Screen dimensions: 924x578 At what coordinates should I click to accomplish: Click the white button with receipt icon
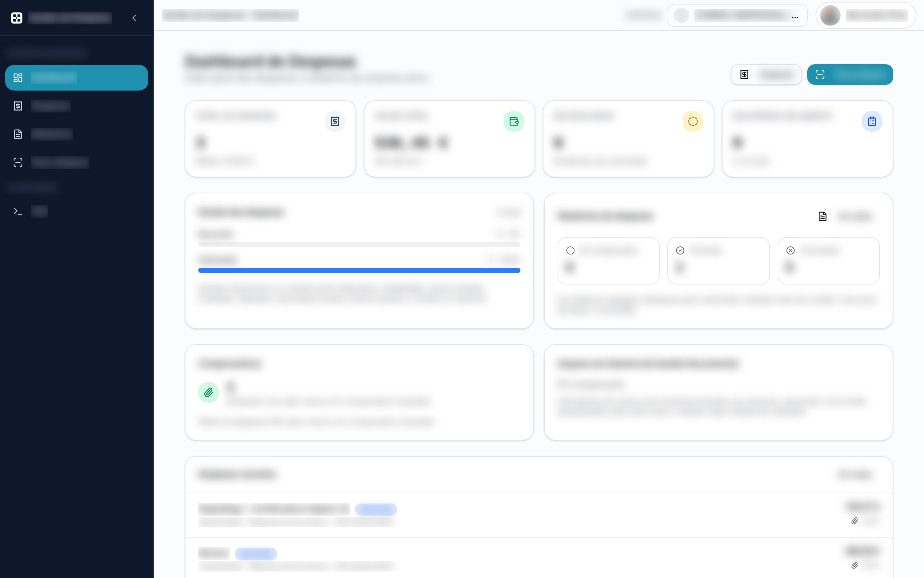[x=766, y=74]
